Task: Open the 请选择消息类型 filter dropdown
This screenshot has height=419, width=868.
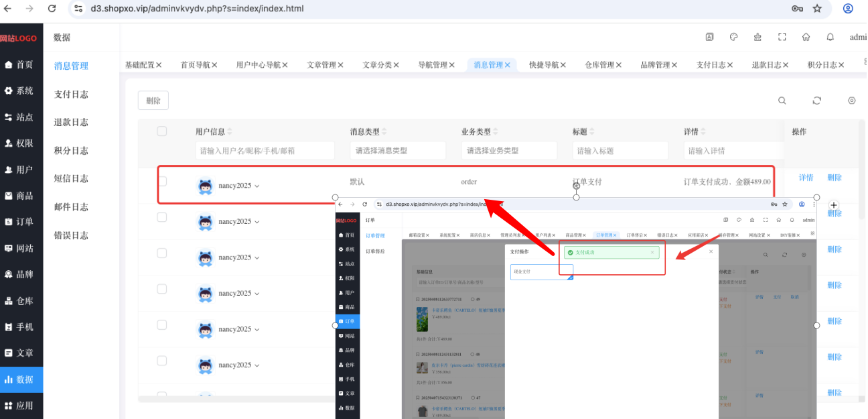Action: [x=398, y=151]
